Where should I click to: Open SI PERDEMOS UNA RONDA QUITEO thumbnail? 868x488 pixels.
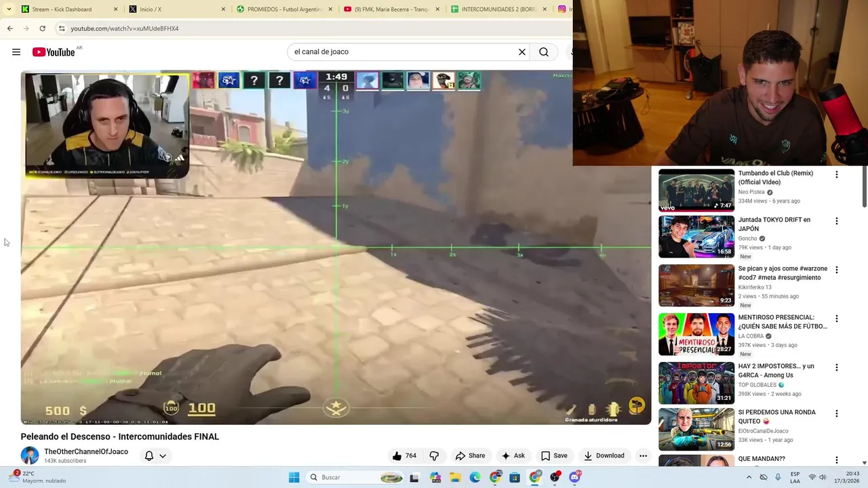tap(696, 429)
